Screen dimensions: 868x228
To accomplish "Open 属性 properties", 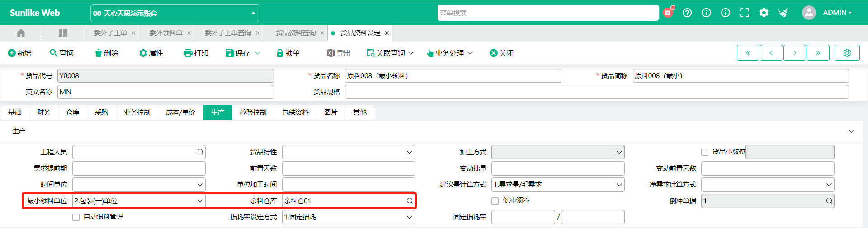I will click(x=151, y=53).
